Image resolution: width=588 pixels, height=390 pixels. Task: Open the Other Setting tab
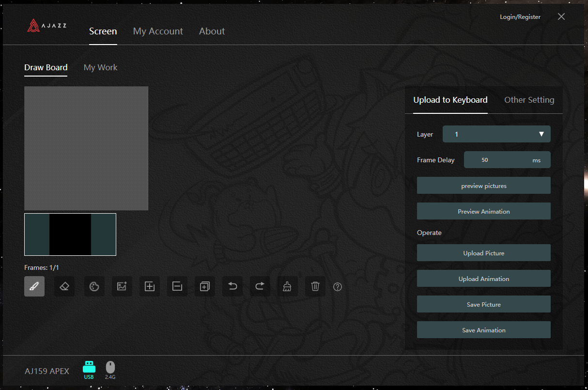[x=529, y=100]
